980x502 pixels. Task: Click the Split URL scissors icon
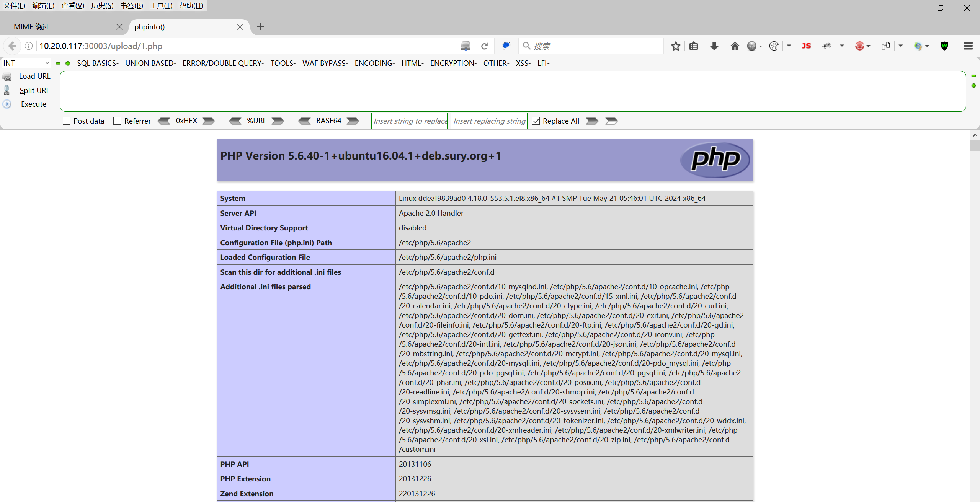[7, 90]
